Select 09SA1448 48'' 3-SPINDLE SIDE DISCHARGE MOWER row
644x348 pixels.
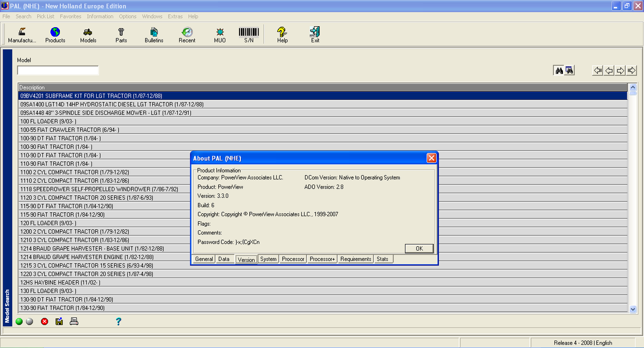click(323, 113)
